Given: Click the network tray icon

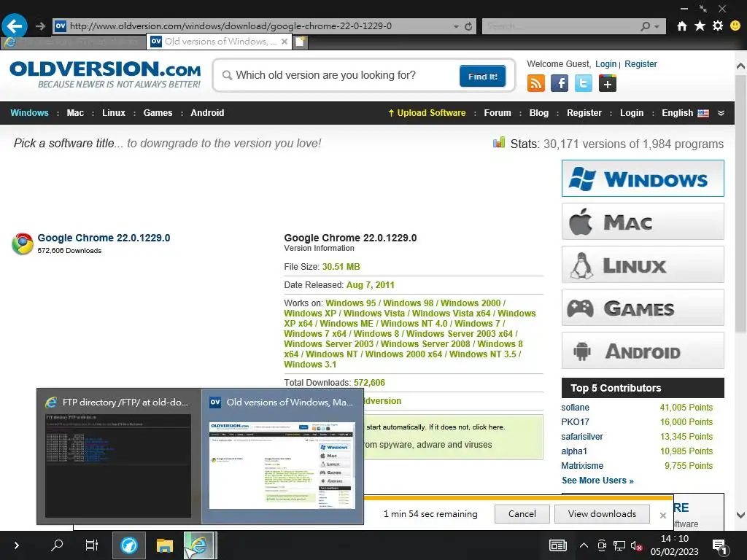Looking at the screenshot, I should 619,545.
